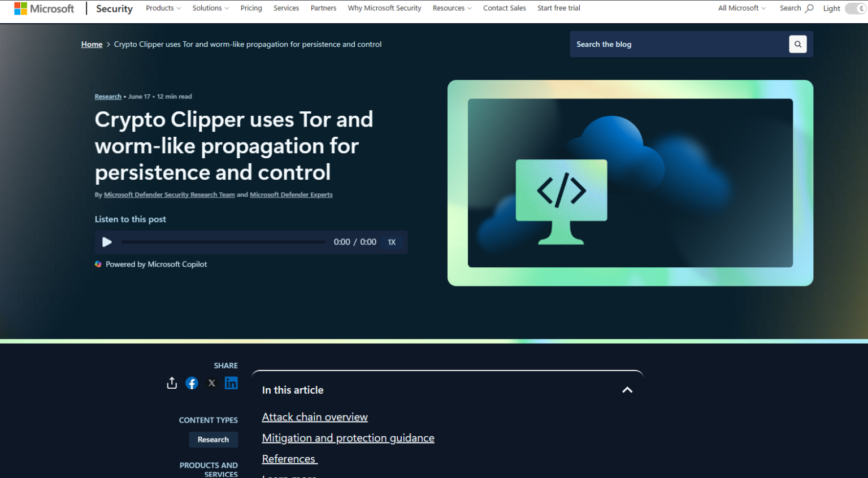The image size is (868, 478).
Task: Expand the Solutions dropdown menu
Action: 211,8
